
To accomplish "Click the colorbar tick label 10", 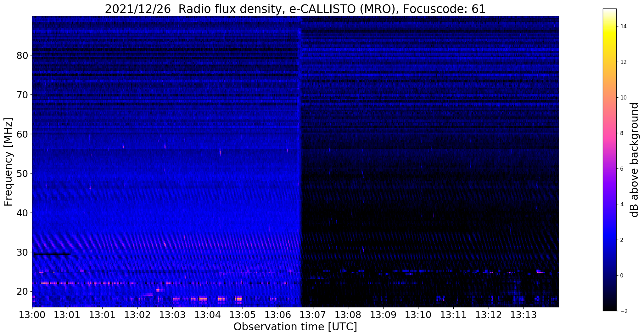I will (x=623, y=98).
